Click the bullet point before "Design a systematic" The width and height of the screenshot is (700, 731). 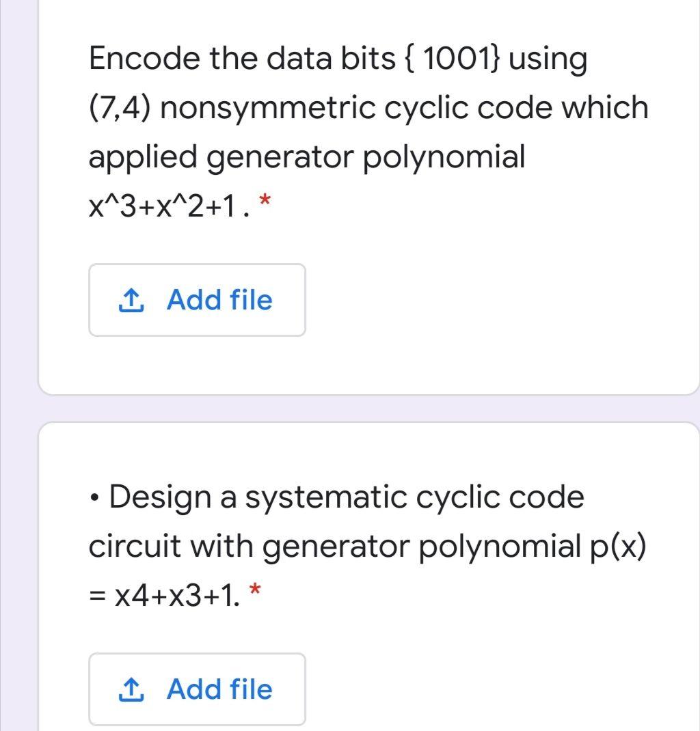coord(94,498)
